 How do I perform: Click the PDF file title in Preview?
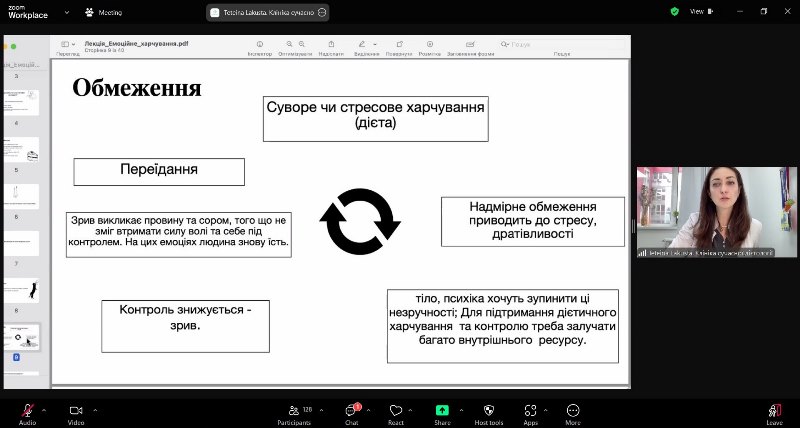(x=136, y=44)
